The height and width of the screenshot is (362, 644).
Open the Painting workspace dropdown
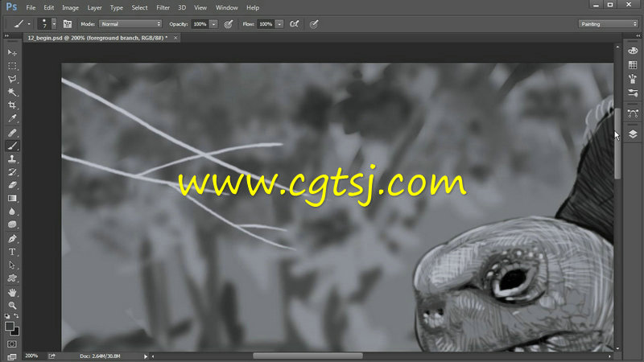pyautogui.click(x=608, y=24)
